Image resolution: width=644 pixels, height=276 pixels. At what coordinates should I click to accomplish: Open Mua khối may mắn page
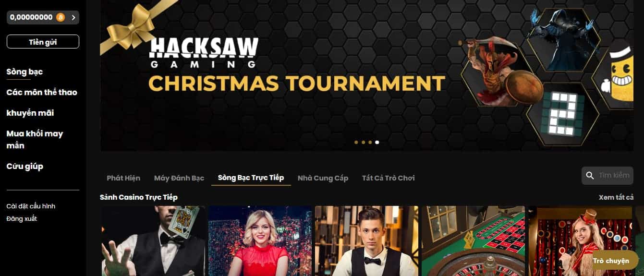35,139
